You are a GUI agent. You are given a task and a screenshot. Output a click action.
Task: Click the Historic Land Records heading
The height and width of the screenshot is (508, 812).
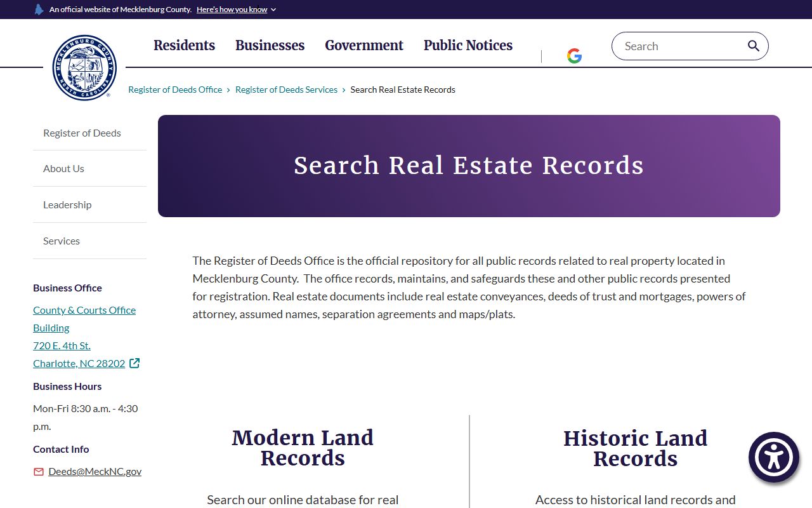[x=635, y=448]
